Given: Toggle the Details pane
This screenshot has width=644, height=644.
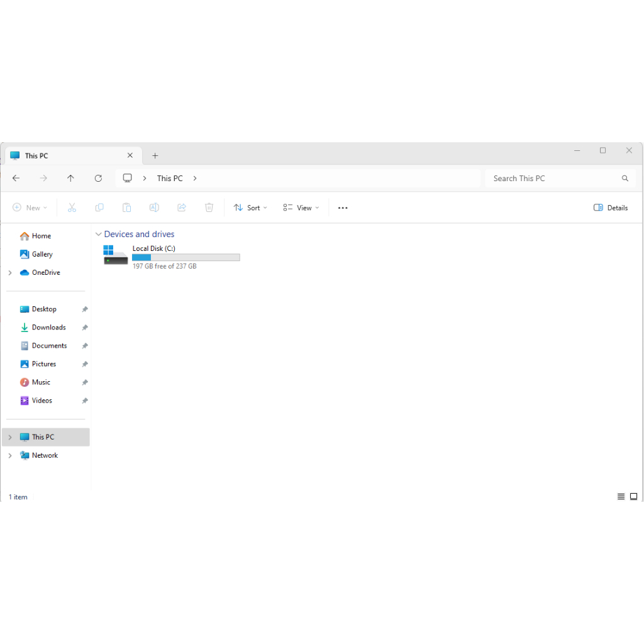Looking at the screenshot, I should tap(611, 208).
